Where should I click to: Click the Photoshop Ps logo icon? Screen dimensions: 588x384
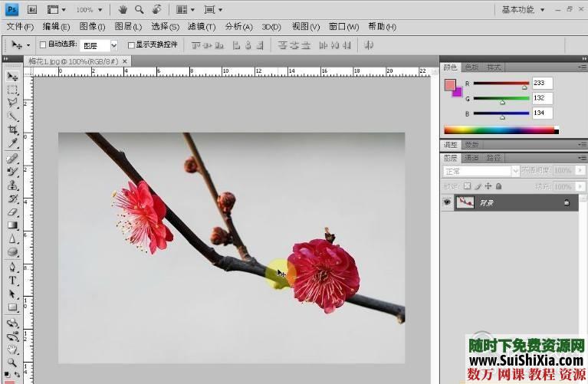click(x=12, y=9)
